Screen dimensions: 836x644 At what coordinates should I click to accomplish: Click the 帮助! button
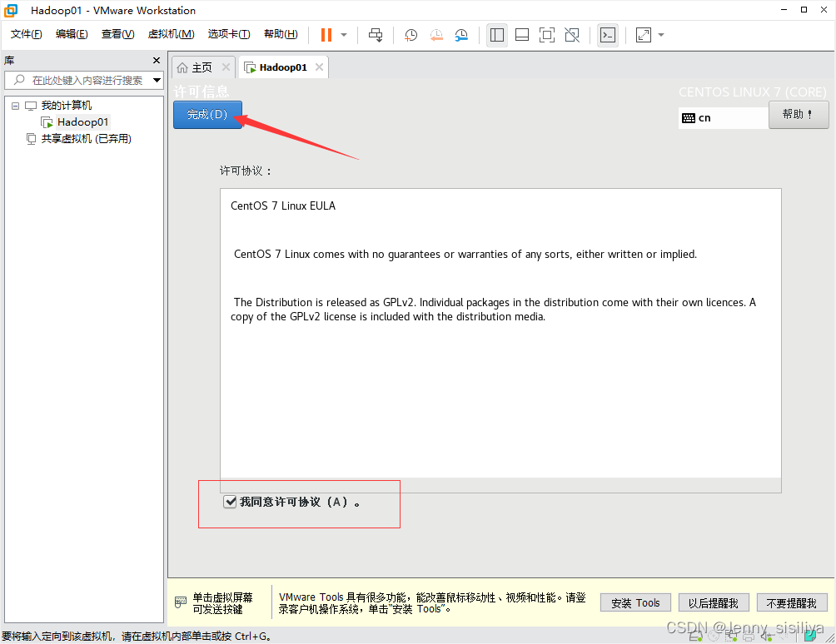pos(799,115)
